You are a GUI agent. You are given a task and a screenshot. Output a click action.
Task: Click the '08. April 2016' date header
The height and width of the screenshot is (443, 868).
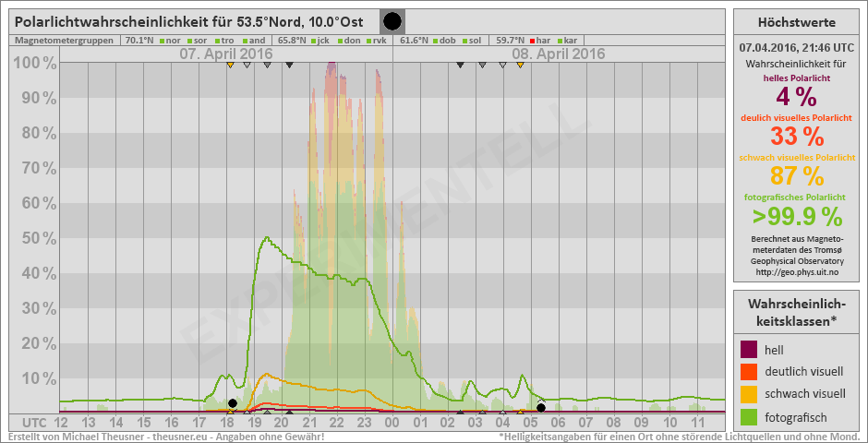click(559, 54)
